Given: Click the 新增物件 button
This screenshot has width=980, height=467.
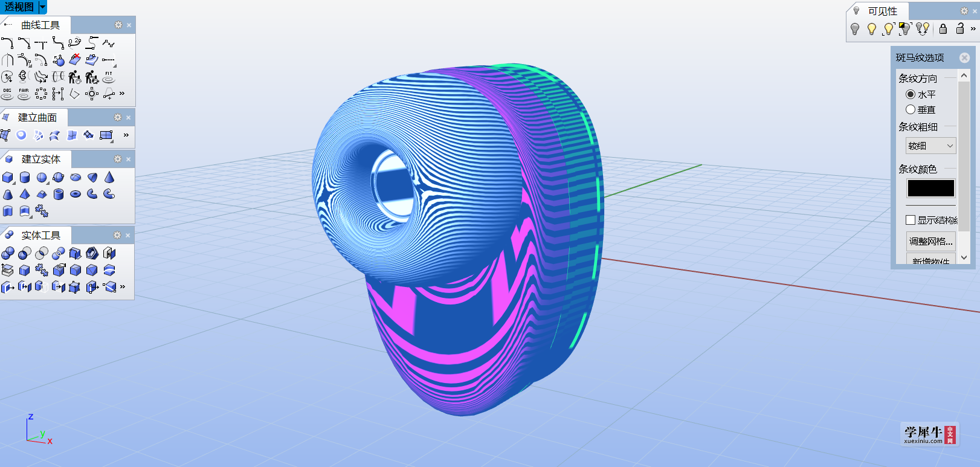Looking at the screenshot, I should pos(930,260).
